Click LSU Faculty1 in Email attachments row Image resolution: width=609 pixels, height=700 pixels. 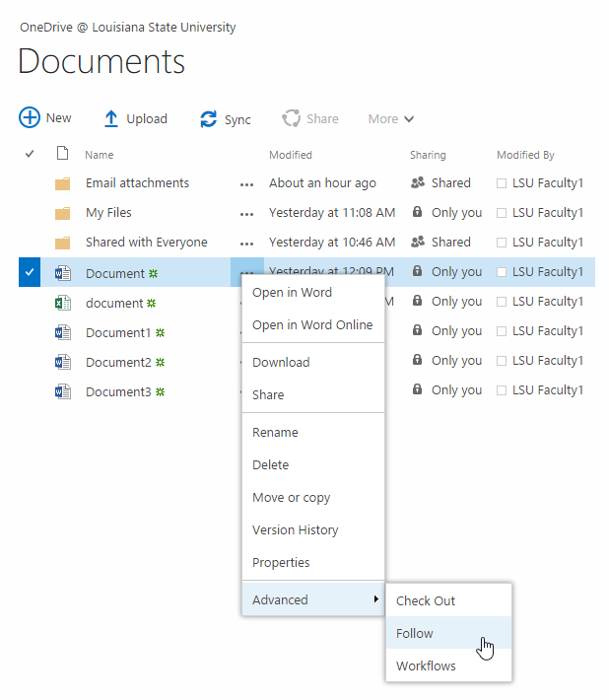[x=548, y=183]
